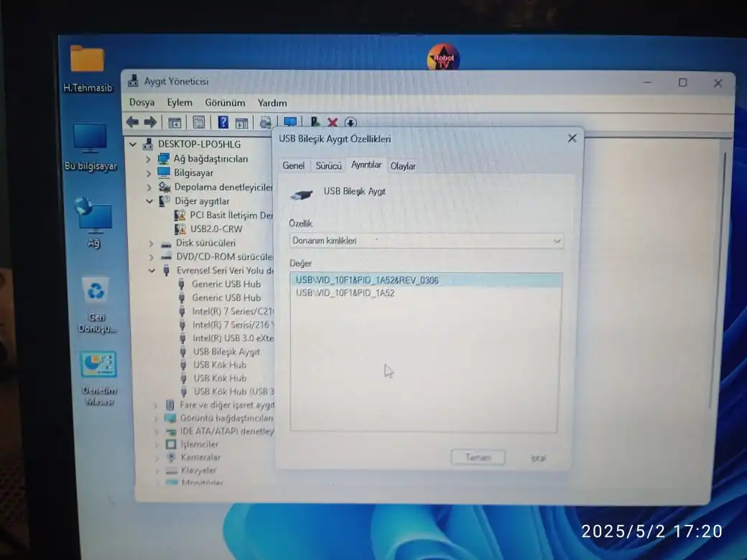Open the H.Tehmasib desktop folder
Screen dimensions: 747x560
pos(87,67)
